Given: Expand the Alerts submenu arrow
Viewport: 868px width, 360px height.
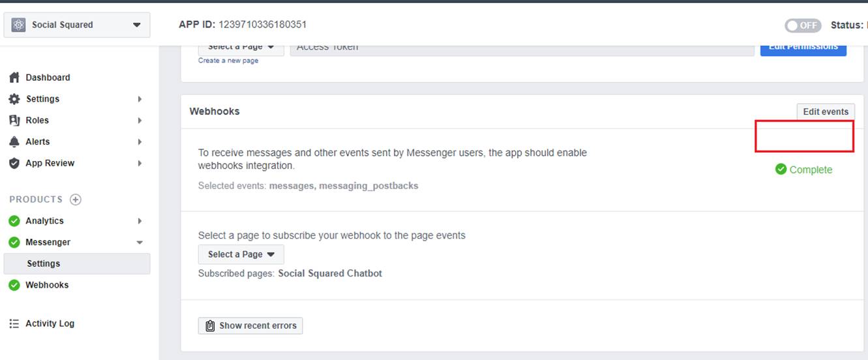Looking at the screenshot, I should (140, 142).
